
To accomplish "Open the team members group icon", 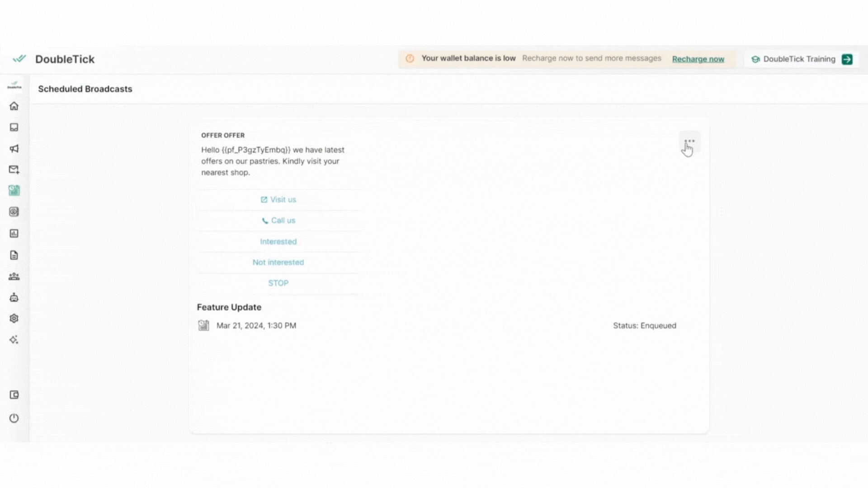I will coord(14,277).
